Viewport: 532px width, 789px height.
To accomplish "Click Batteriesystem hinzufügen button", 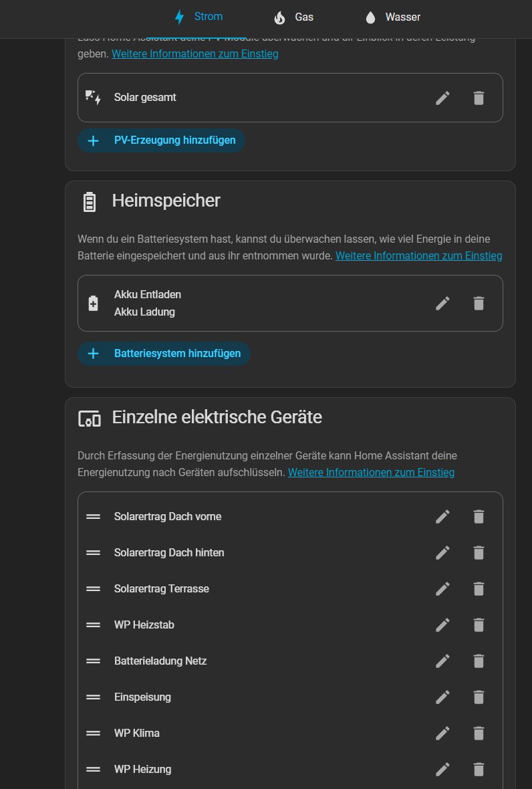I will tap(164, 353).
